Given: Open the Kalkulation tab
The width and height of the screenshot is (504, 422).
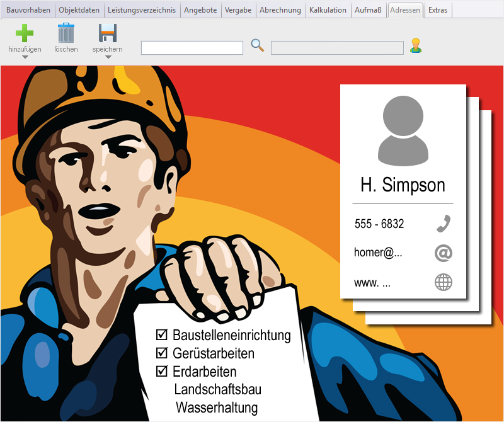Looking at the screenshot, I should (328, 10).
